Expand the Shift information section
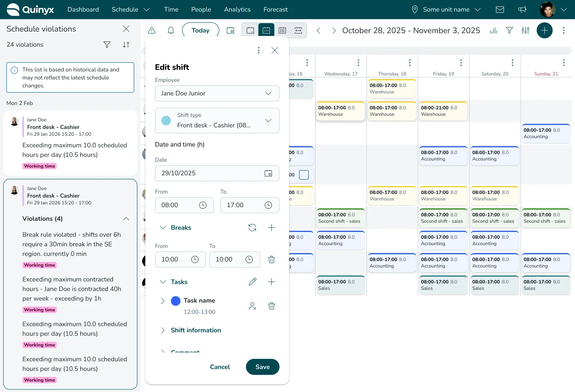The image size is (575, 392). [x=163, y=331]
